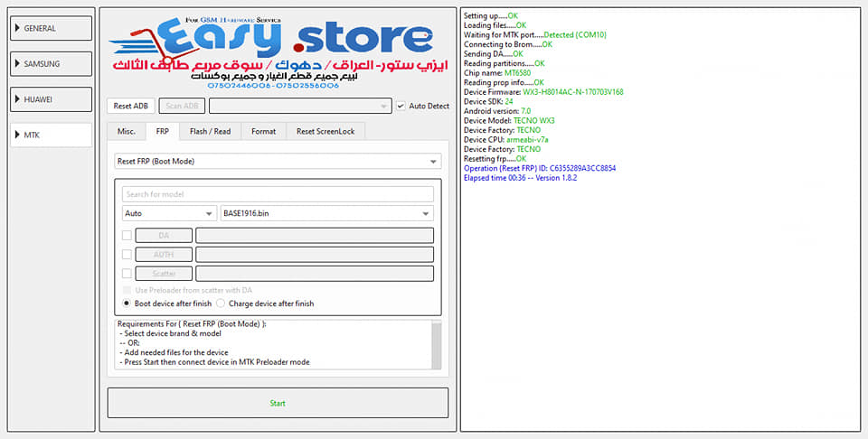This screenshot has width=868, height=439.
Task: Click the Operation (Reset FRP) ID line
Action: point(540,168)
